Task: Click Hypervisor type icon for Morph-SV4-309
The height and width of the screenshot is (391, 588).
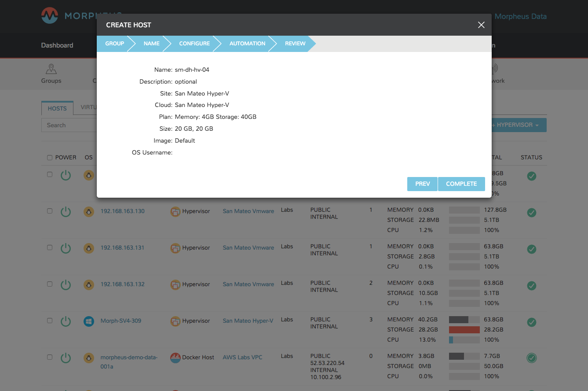Action: tap(175, 321)
